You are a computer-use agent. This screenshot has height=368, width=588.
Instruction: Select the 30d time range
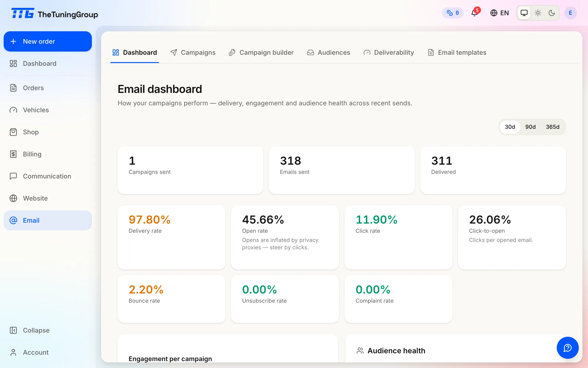[510, 127]
